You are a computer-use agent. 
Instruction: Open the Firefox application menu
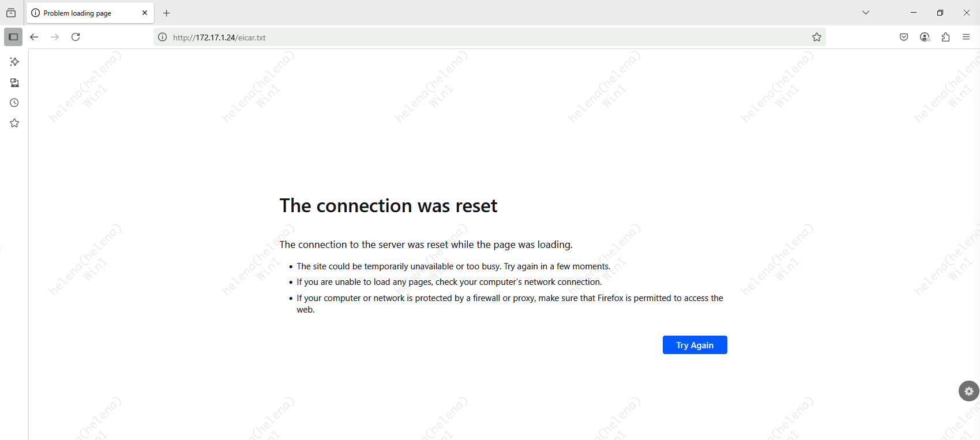click(x=966, y=37)
